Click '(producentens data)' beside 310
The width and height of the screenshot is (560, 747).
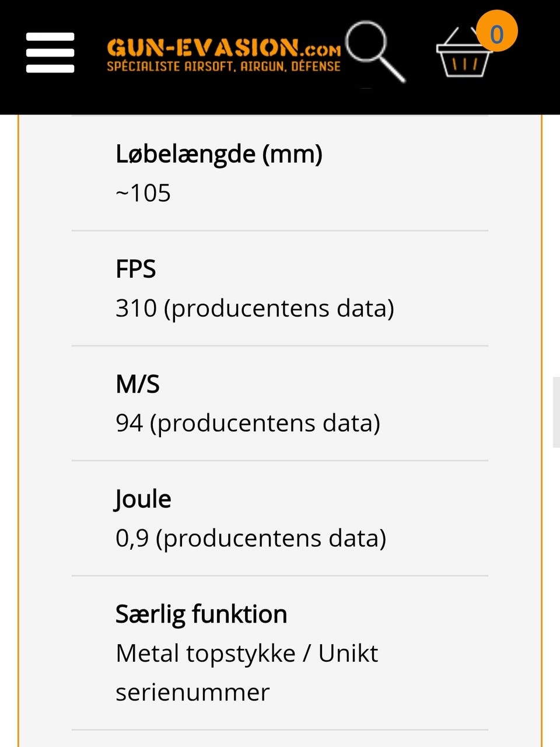click(279, 308)
